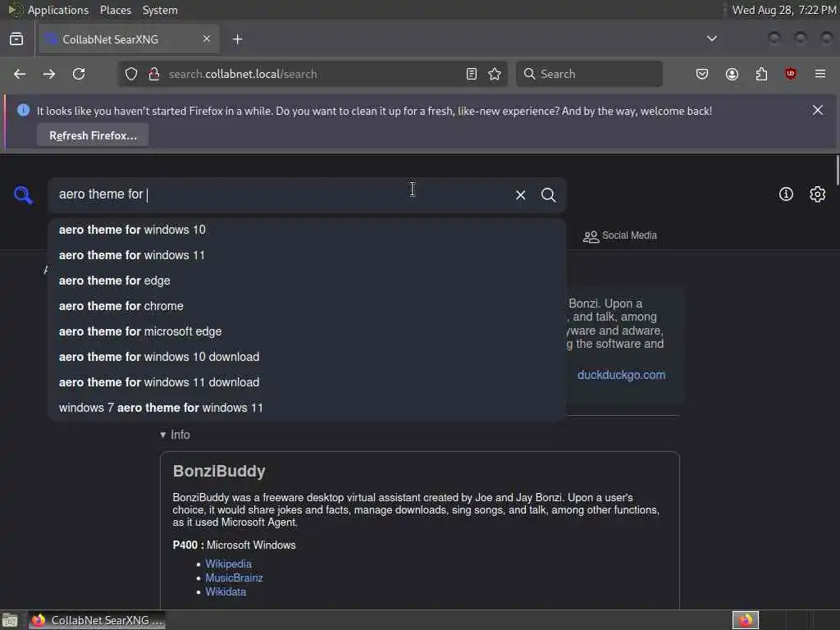Go back with the back arrow

(x=20, y=74)
